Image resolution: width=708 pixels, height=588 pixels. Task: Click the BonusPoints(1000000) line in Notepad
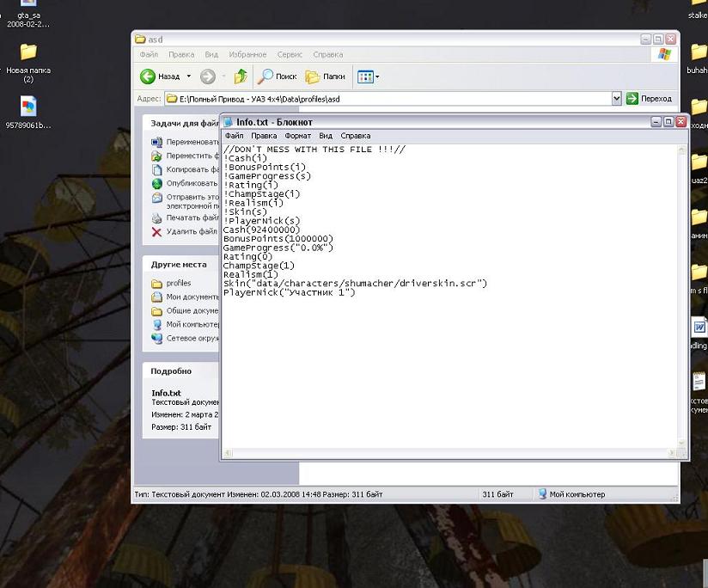(278, 238)
